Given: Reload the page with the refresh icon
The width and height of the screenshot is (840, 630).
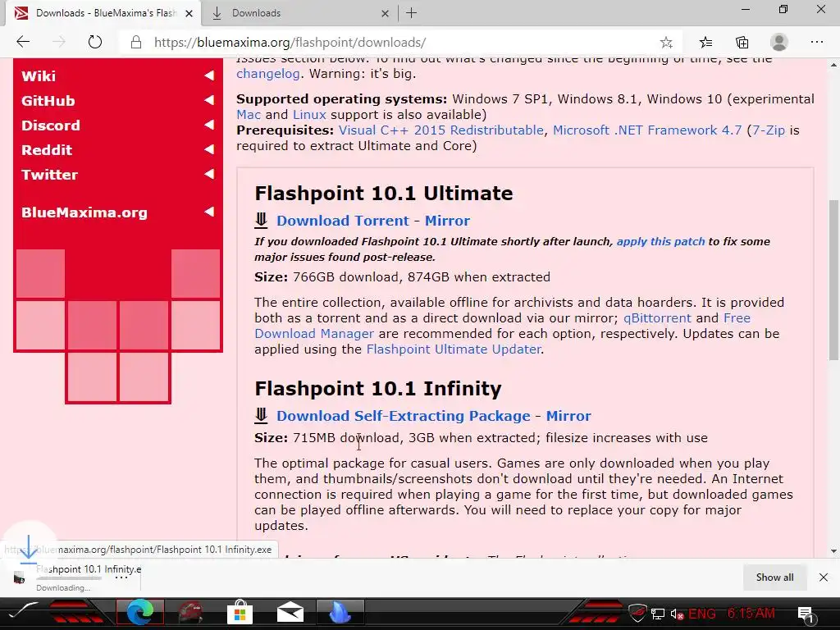Looking at the screenshot, I should pyautogui.click(x=95, y=42).
